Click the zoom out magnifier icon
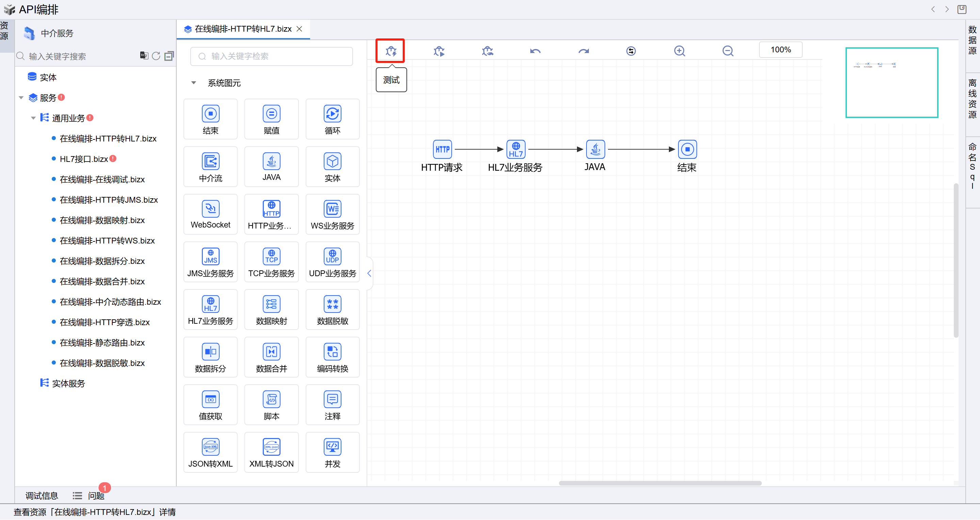The width and height of the screenshot is (980, 520). tap(727, 51)
